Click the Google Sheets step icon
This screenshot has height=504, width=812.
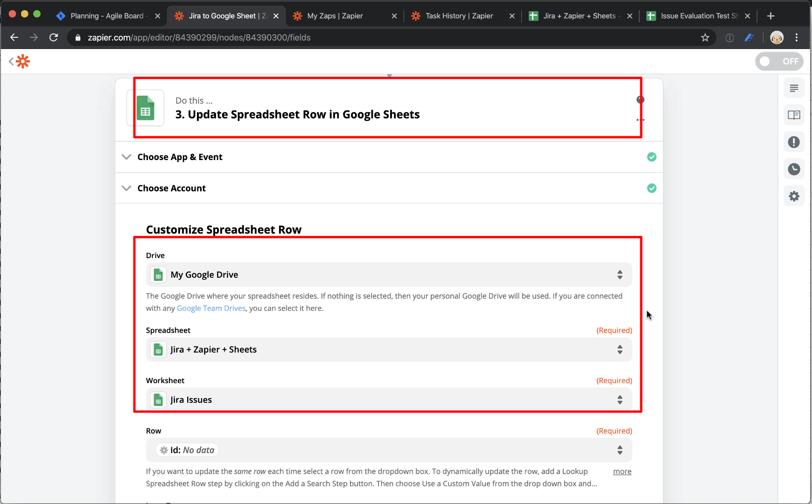[146, 108]
